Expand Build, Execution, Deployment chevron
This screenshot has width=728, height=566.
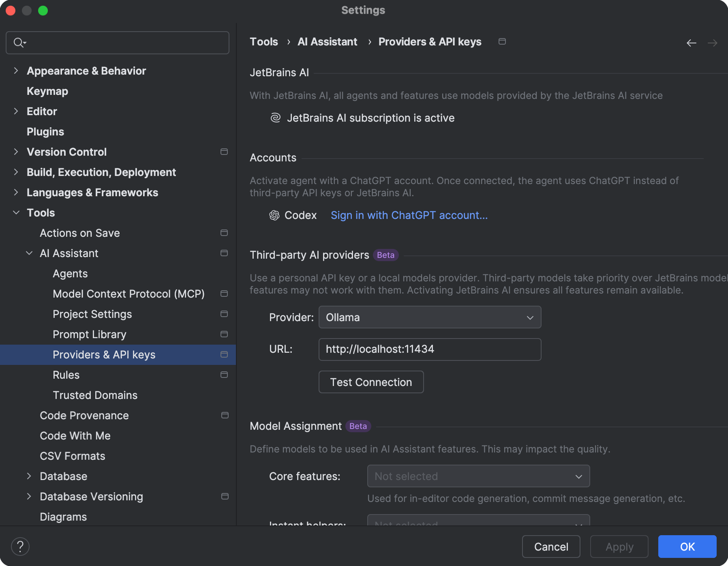tap(16, 172)
